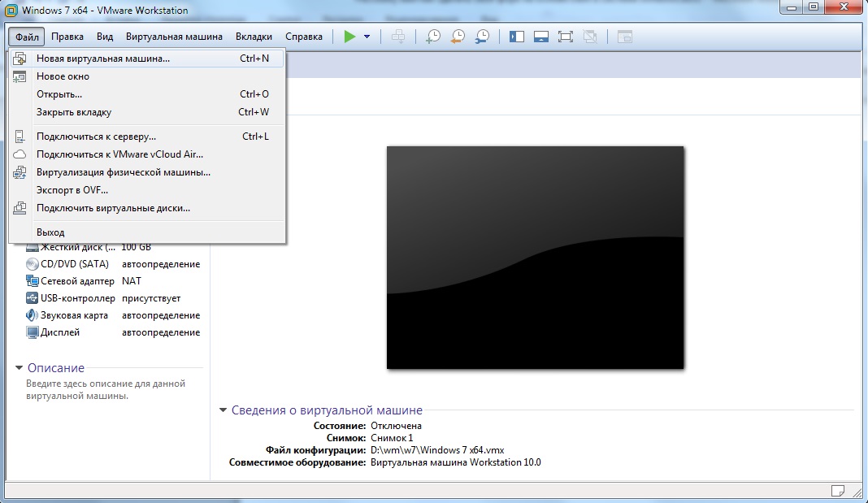
Task: Click the NAT network value
Action: tap(131, 281)
